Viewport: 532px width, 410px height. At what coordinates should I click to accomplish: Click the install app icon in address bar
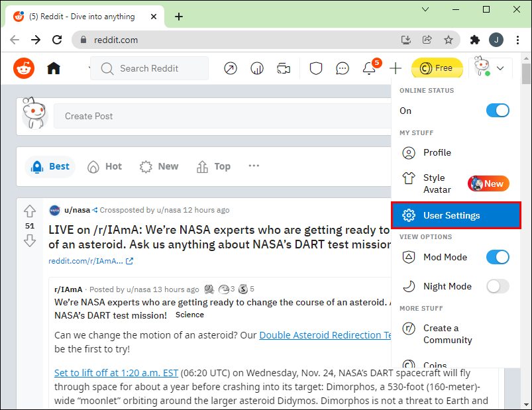(405, 40)
